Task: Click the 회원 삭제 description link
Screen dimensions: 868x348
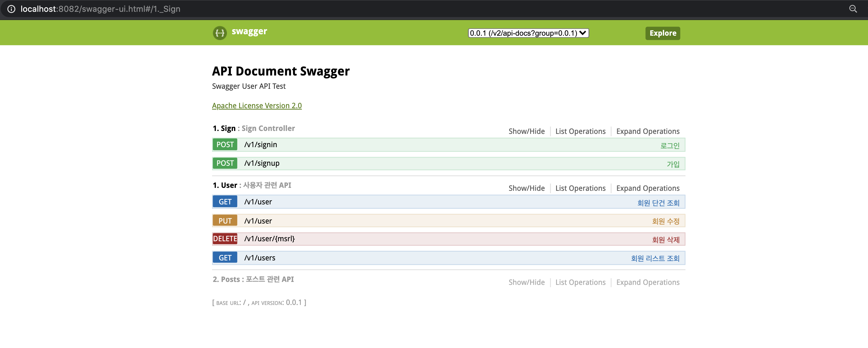Action: tap(665, 240)
